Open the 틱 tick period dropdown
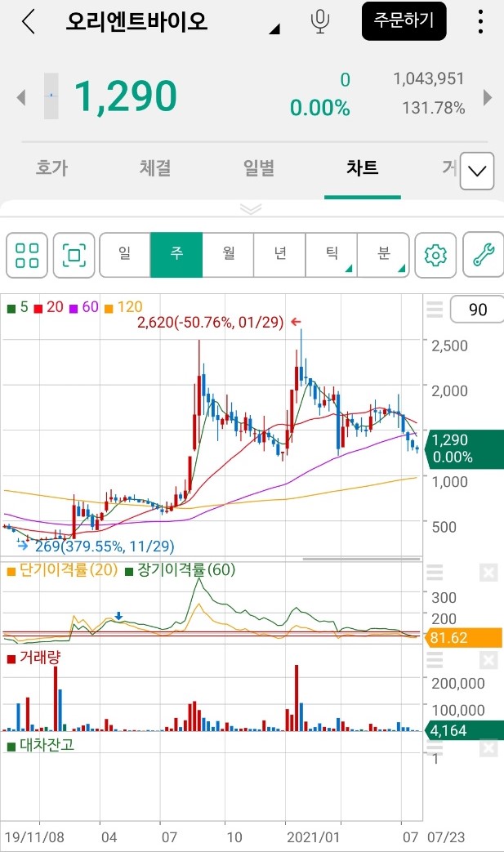Image resolution: width=504 pixels, height=852 pixels. click(332, 255)
